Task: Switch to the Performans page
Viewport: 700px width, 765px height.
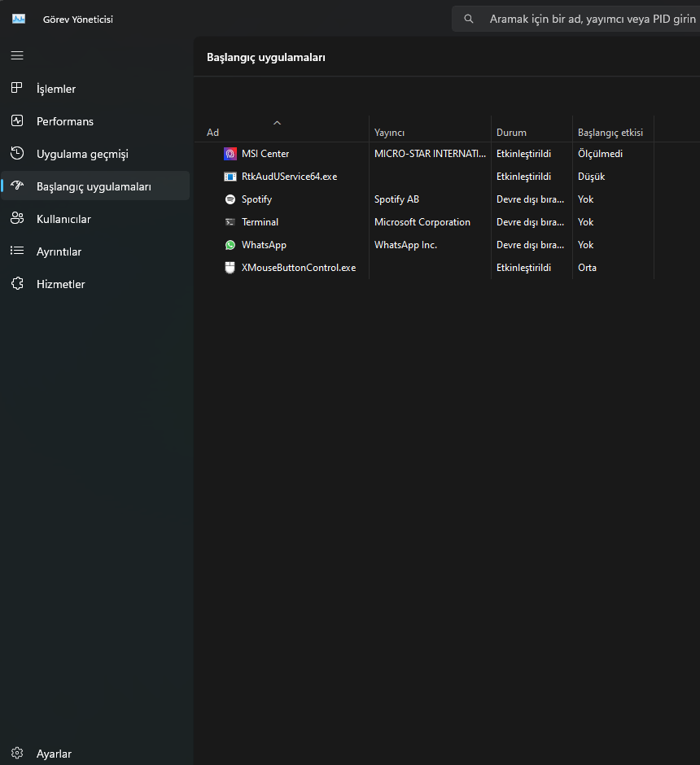Action: (x=65, y=121)
